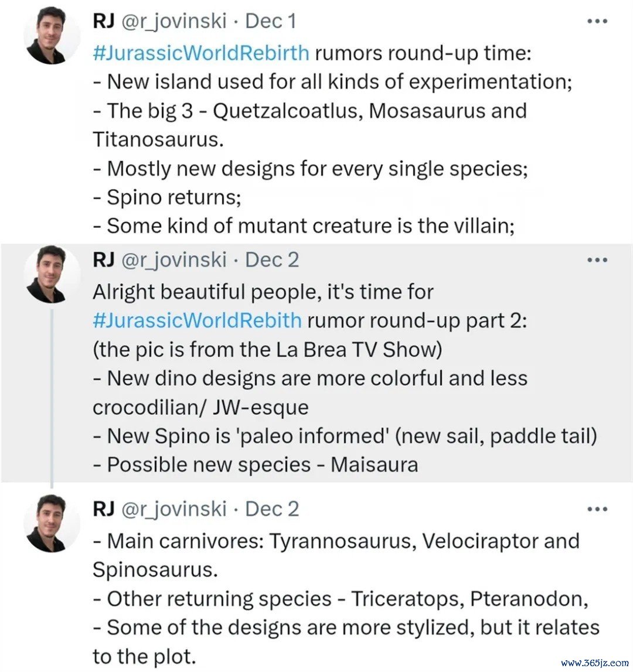The width and height of the screenshot is (633, 672).
Task: Click RJ's avatar on the Dec 1 tweet
Action: pyautogui.click(x=52, y=36)
